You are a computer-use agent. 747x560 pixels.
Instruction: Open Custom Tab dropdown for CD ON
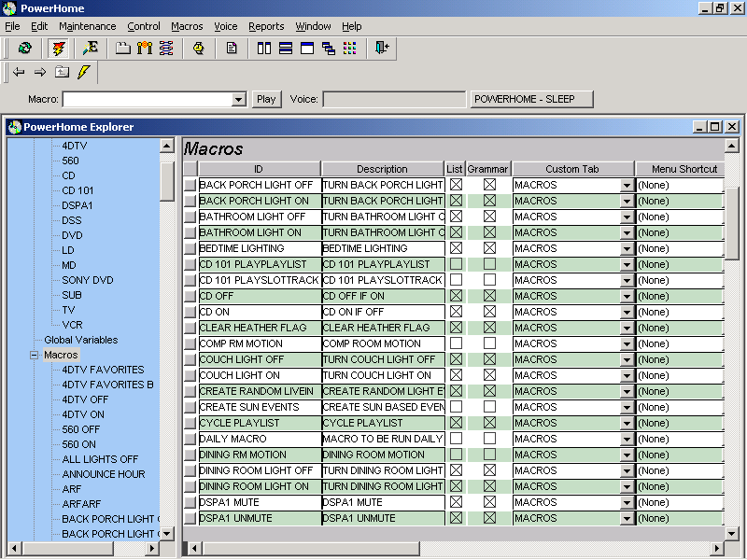tap(627, 312)
